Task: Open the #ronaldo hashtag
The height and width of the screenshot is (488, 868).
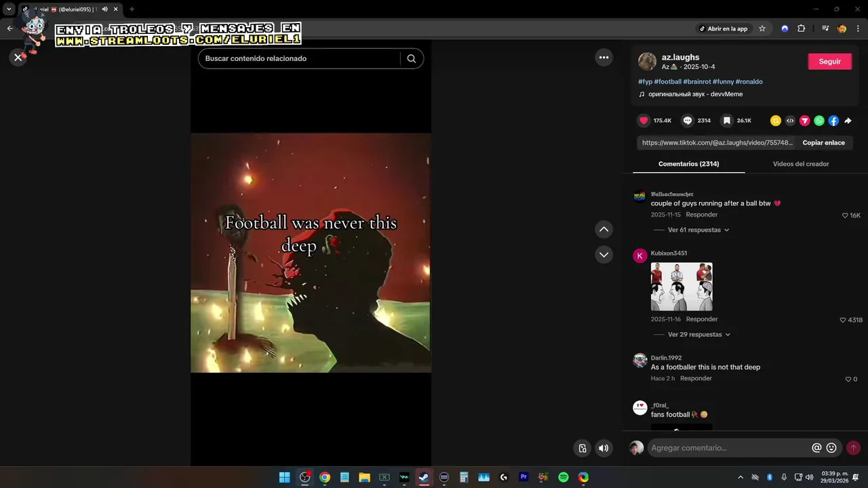Action: (749, 81)
